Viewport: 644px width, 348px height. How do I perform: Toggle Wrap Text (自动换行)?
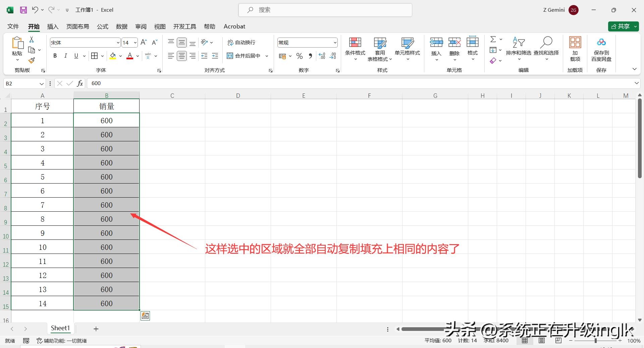click(x=241, y=43)
